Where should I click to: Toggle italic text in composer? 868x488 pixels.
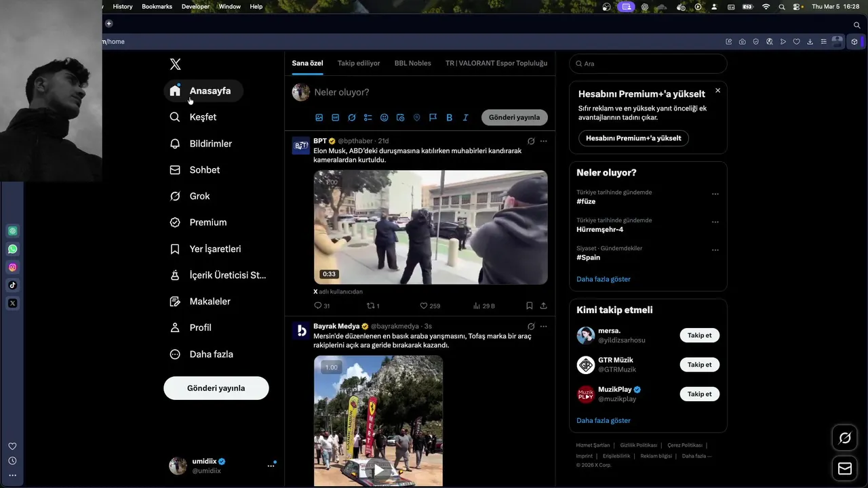tap(466, 117)
